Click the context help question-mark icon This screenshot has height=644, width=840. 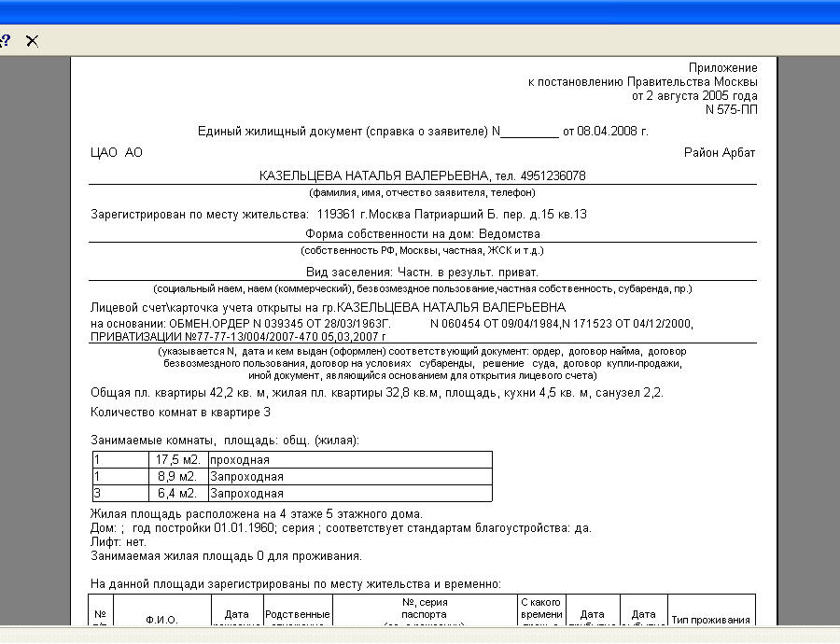[5, 41]
